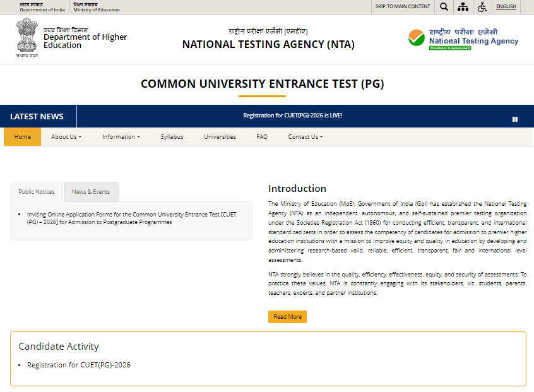Open the accessibility options icon
534x392 pixels.
coord(483,7)
